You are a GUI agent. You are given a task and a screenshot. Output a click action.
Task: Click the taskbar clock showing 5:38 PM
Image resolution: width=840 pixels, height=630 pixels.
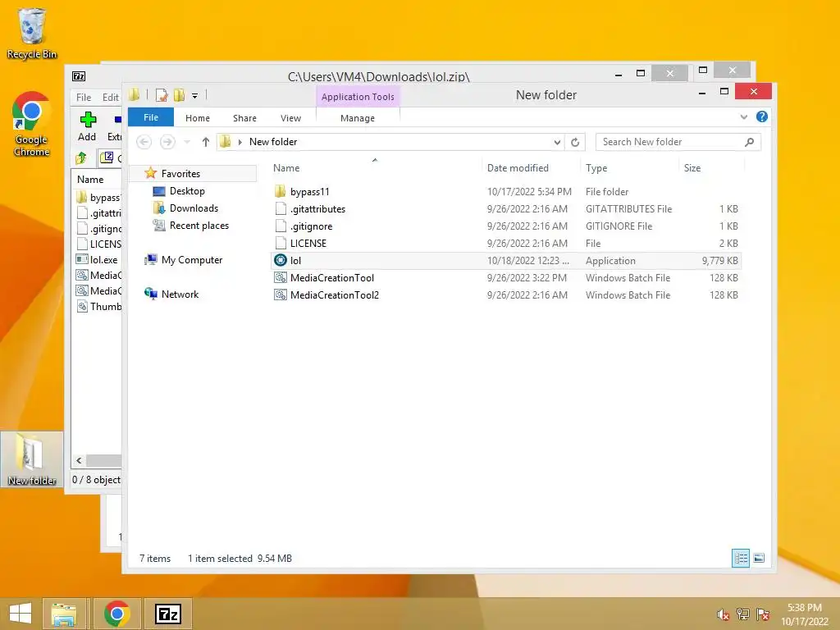click(x=805, y=614)
